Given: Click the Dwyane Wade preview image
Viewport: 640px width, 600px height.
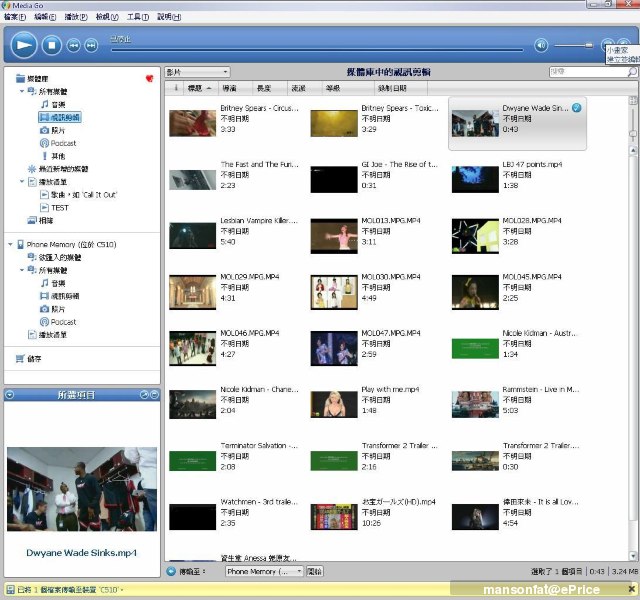Looking at the screenshot, I should (82, 489).
